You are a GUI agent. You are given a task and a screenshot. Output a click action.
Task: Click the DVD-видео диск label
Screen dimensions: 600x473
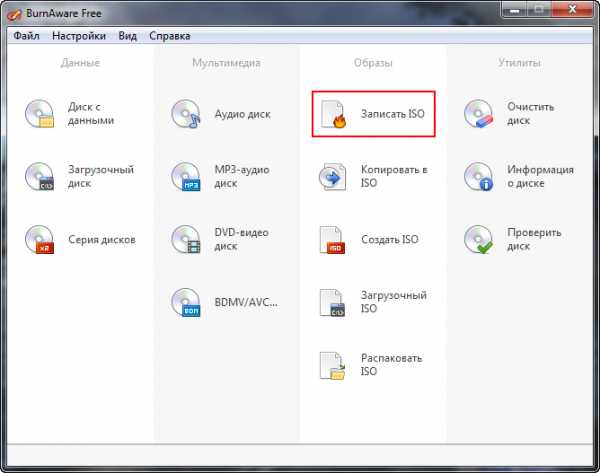[x=241, y=240]
